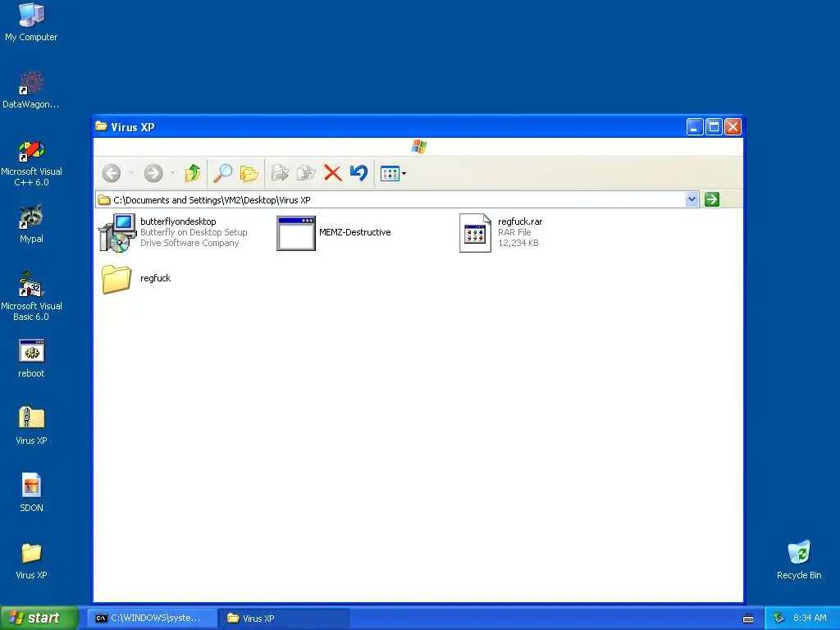
Task: Select the DataWagon desktop shortcut
Action: pyautogui.click(x=31, y=83)
